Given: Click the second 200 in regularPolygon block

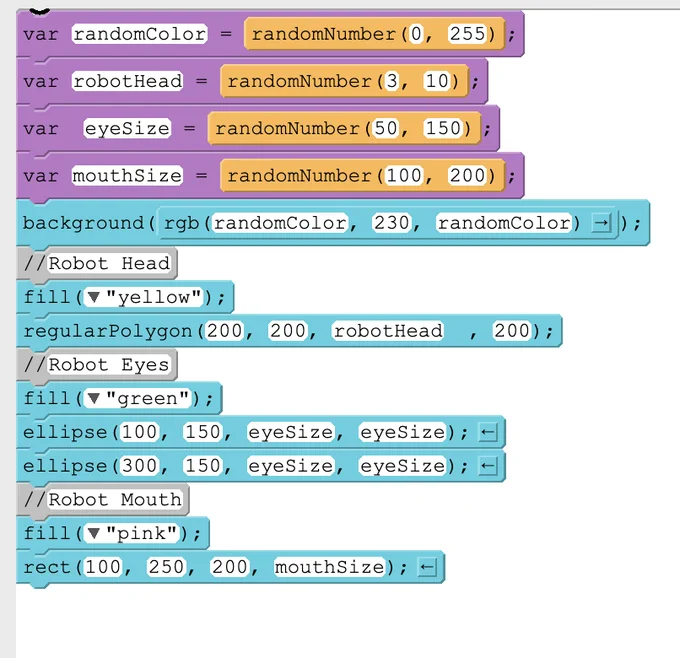Looking at the screenshot, I should coord(288,331).
